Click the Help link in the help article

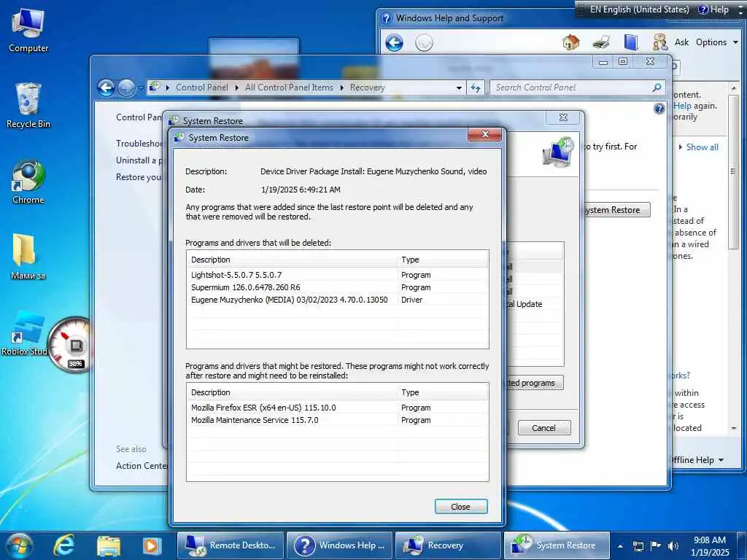tap(682, 106)
